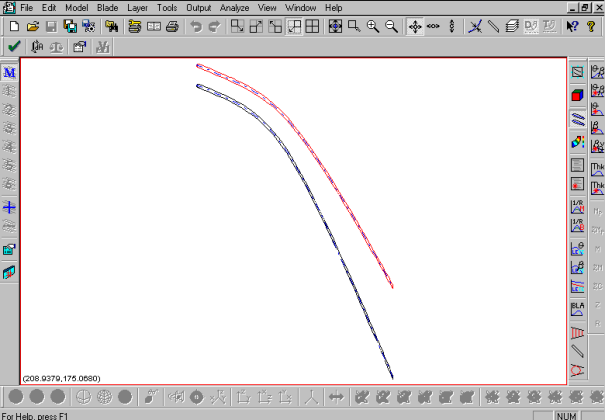Click the context help arrow-question icon
Viewport: 605px width, 420px height.
(573, 26)
